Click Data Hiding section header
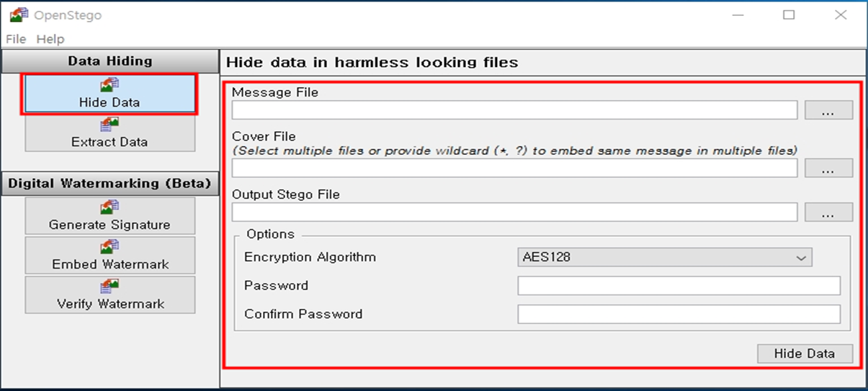Screen dimensions: 868x391 [109, 61]
